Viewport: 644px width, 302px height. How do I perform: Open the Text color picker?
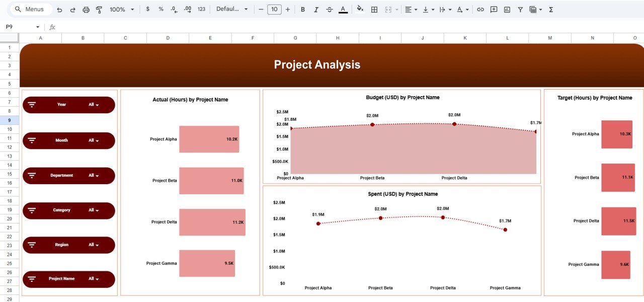pos(343,9)
